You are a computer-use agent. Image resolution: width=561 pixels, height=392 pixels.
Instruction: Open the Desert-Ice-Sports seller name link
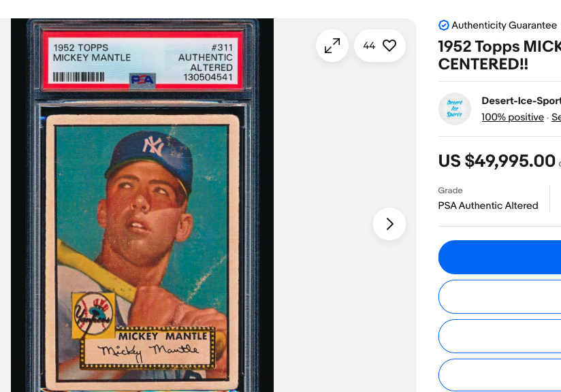tap(522, 101)
